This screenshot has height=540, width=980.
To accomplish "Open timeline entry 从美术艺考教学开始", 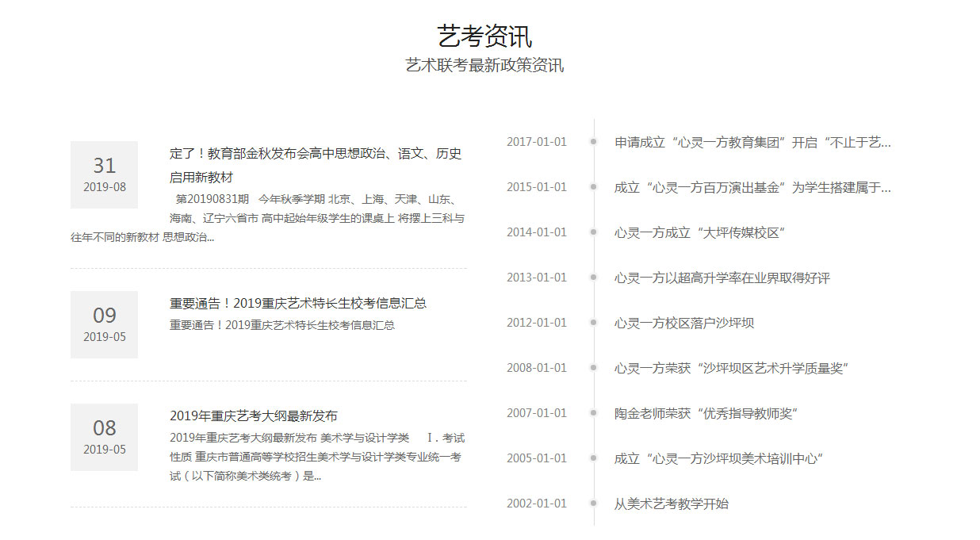I will click(x=671, y=504).
